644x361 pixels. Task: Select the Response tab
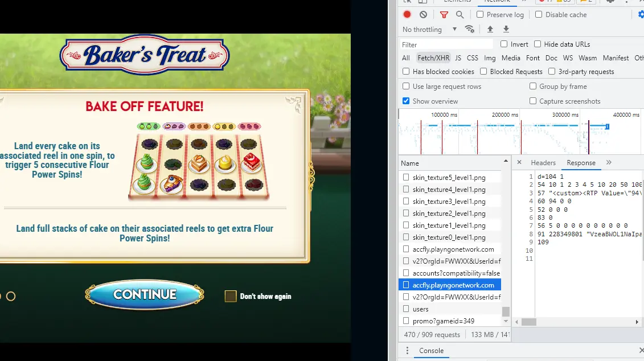(x=581, y=163)
